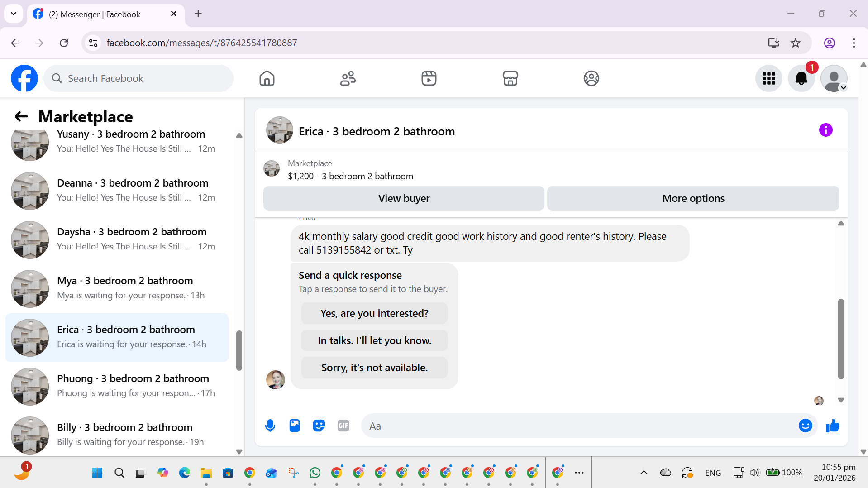Open the Video (Watch) icon
The height and width of the screenshot is (488, 868).
pyautogui.click(x=429, y=78)
